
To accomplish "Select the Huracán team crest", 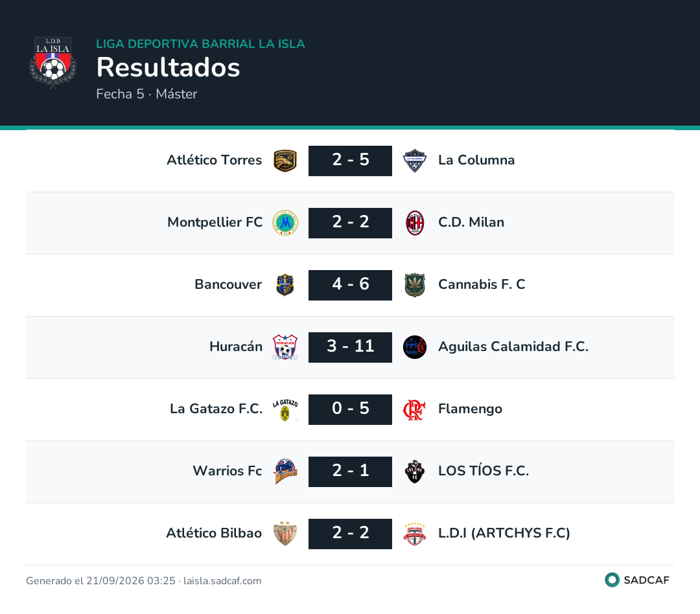I will [285, 347].
